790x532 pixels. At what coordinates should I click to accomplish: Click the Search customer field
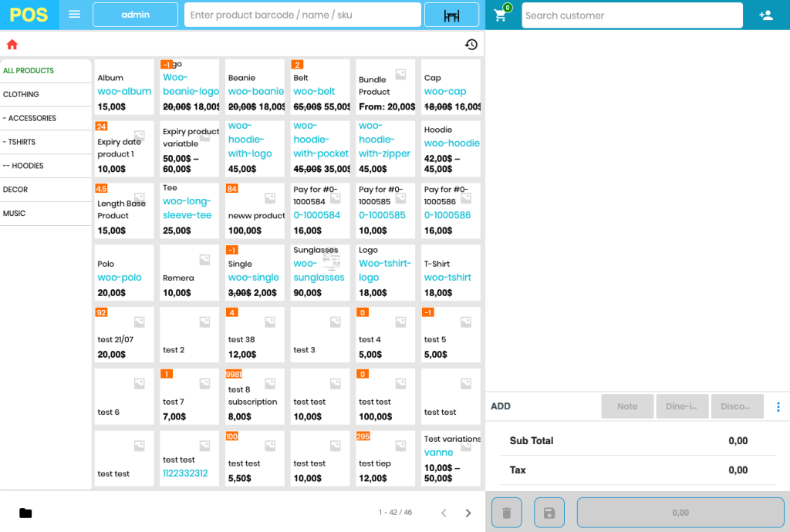tap(632, 15)
